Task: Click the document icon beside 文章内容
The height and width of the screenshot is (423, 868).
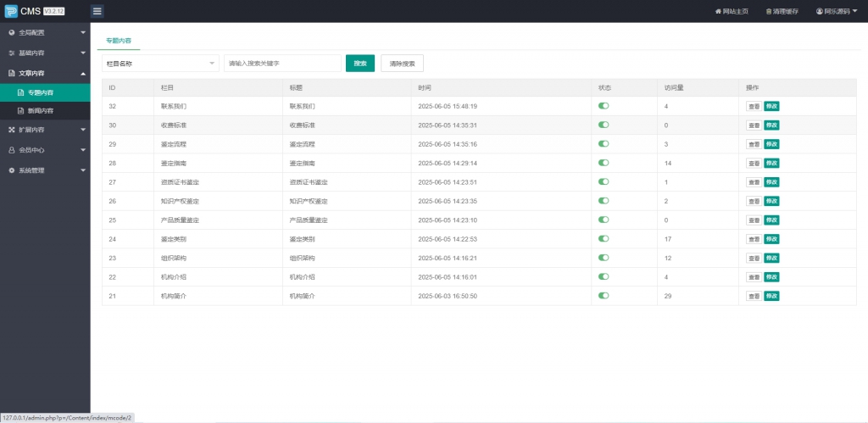Action: pyautogui.click(x=12, y=73)
